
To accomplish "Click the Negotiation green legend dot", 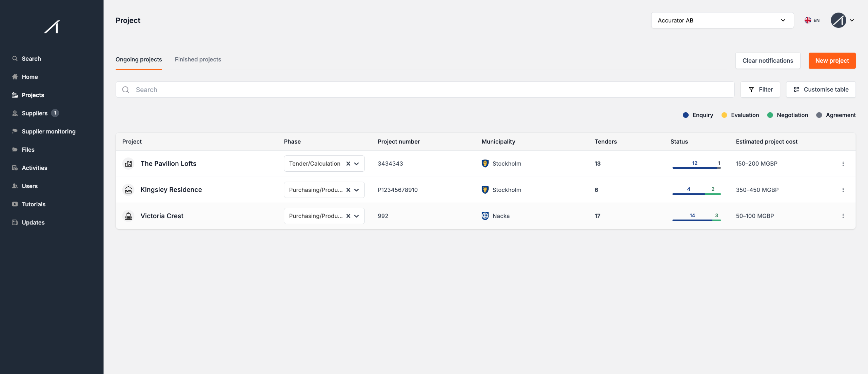I will [770, 115].
